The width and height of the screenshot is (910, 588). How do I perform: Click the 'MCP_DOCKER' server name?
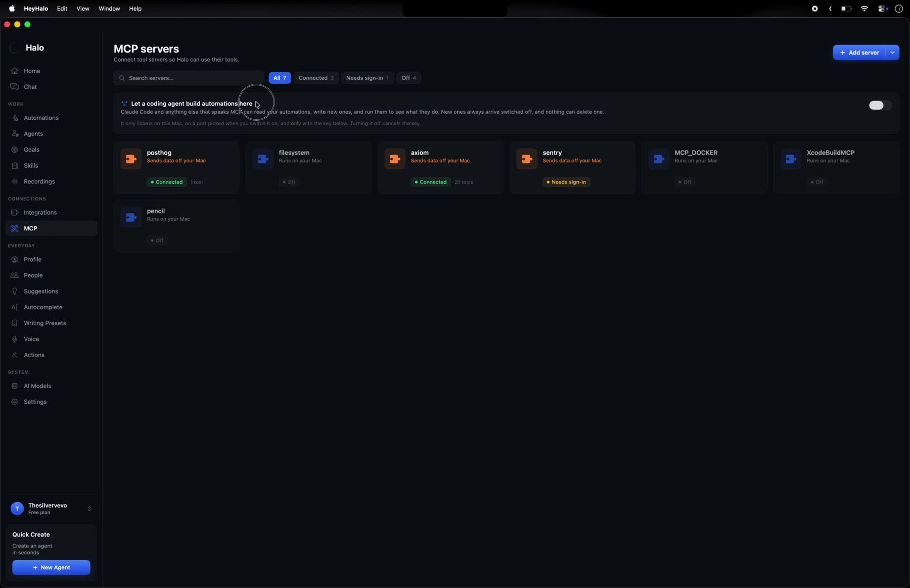click(696, 153)
